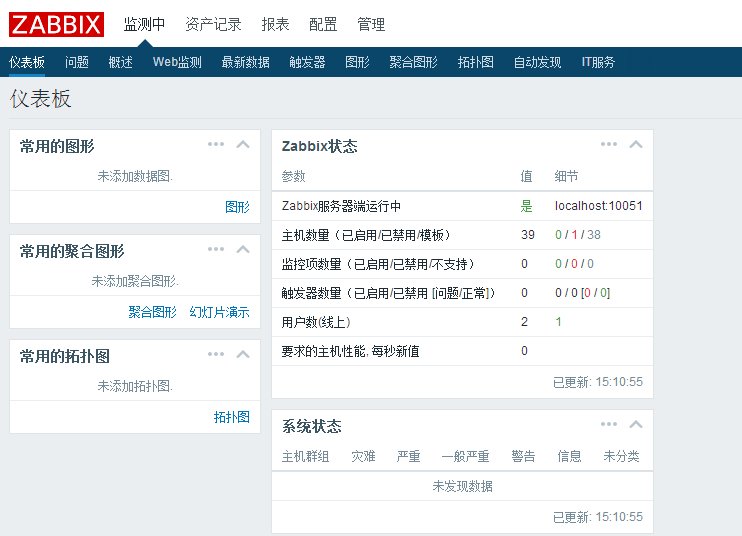Open the 图形 submenu tab
Screen dimensions: 742x536
click(357, 62)
